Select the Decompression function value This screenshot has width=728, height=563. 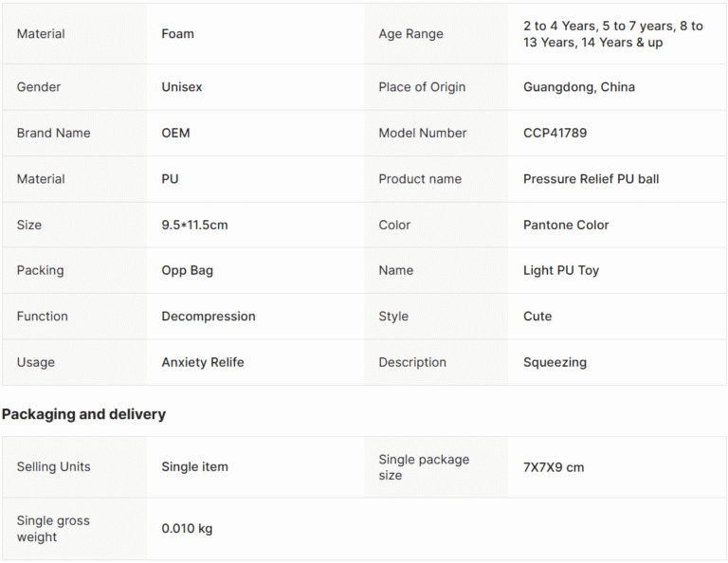pos(209,317)
